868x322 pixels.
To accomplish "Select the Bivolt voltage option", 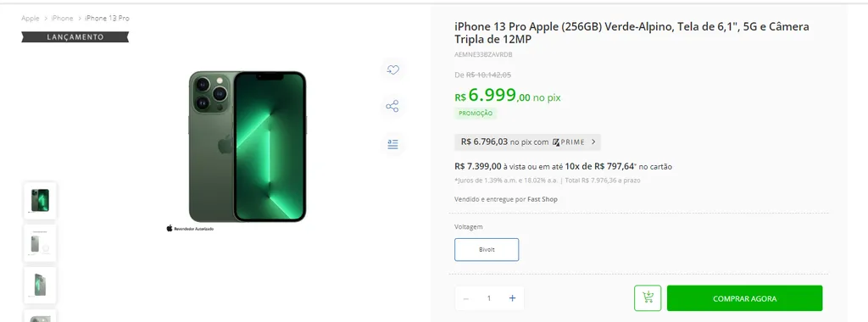I will point(487,249).
